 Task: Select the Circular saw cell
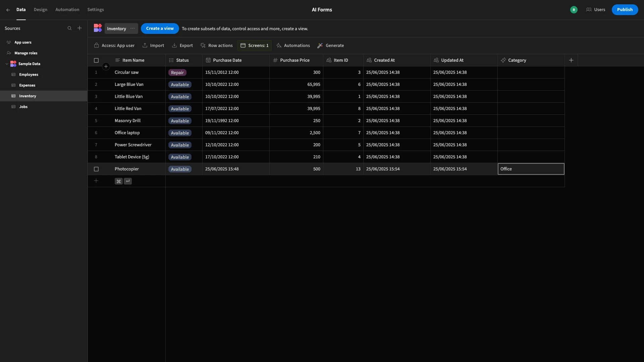tap(139, 72)
